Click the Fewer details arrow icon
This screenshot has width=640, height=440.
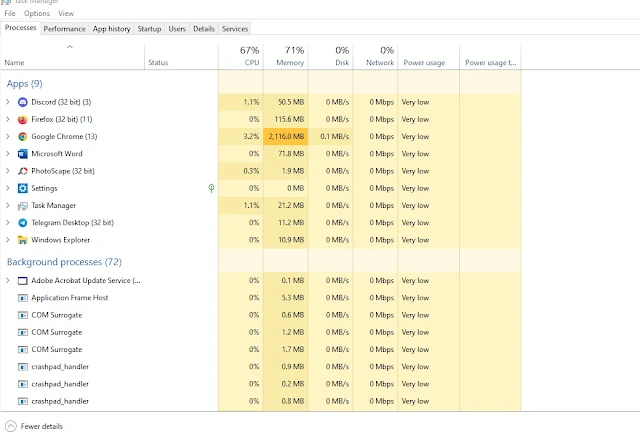coord(11,426)
